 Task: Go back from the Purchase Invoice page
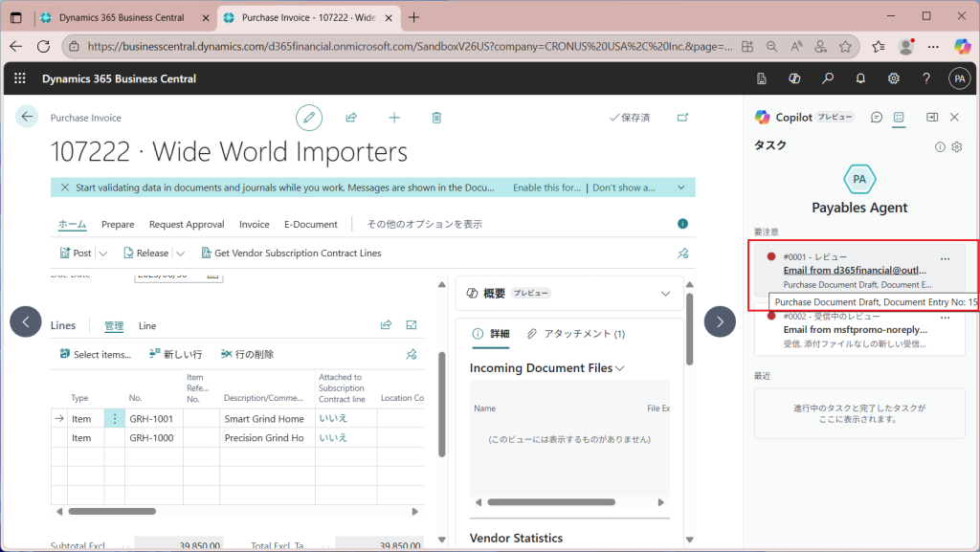coord(27,116)
